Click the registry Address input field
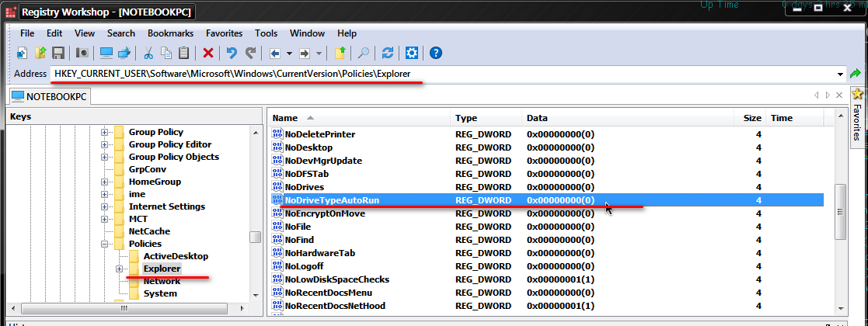868x326 pixels. pyautogui.click(x=443, y=74)
